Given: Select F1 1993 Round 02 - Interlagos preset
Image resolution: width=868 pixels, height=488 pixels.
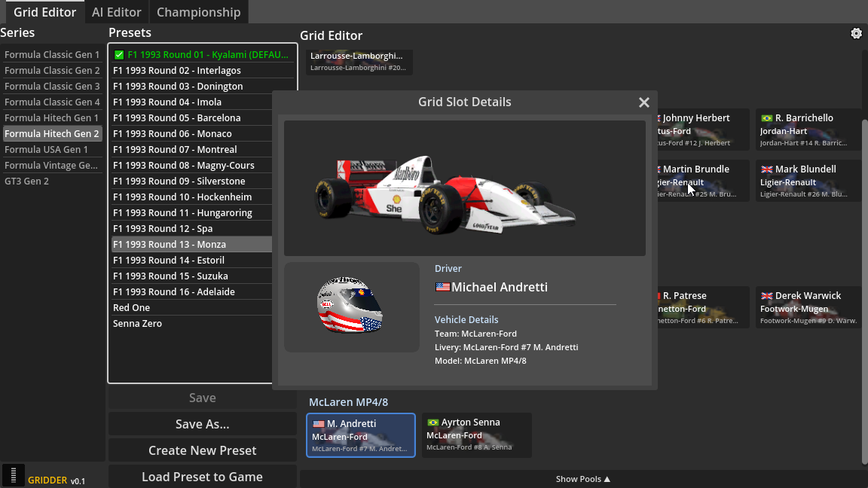Looking at the screenshot, I should pyautogui.click(x=203, y=71).
